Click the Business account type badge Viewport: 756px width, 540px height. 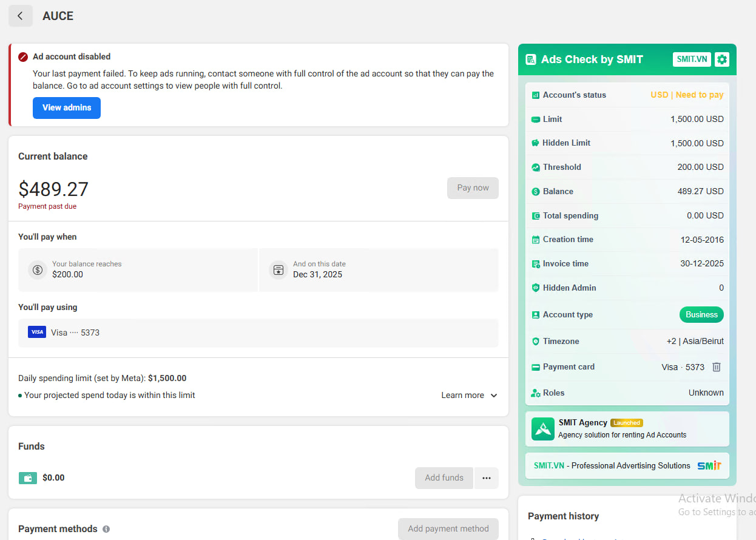pyautogui.click(x=701, y=315)
